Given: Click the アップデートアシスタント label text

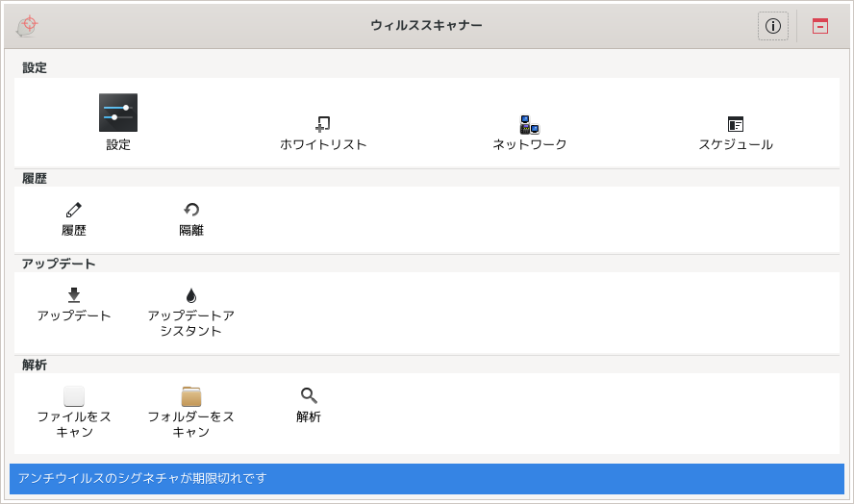Looking at the screenshot, I should (x=191, y=323).
